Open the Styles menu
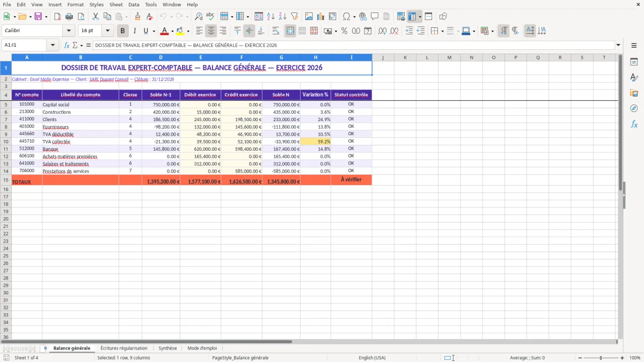This screenshot has height=362, width=644. 97,4
